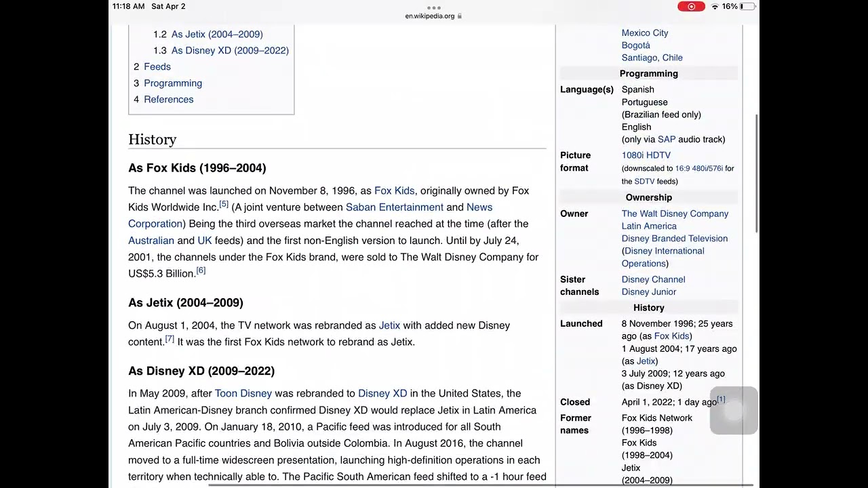
Task: Open the UK feed link
Action: pos(205,240)
